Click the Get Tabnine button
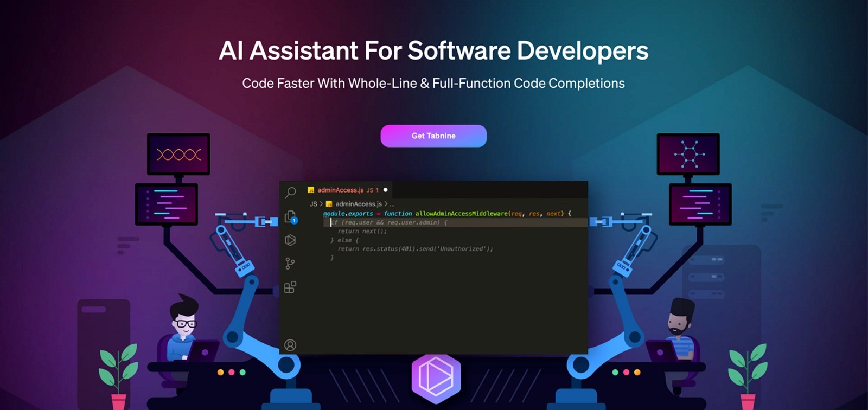Screen dimensions: 868x410 click(x=433, y=136)
